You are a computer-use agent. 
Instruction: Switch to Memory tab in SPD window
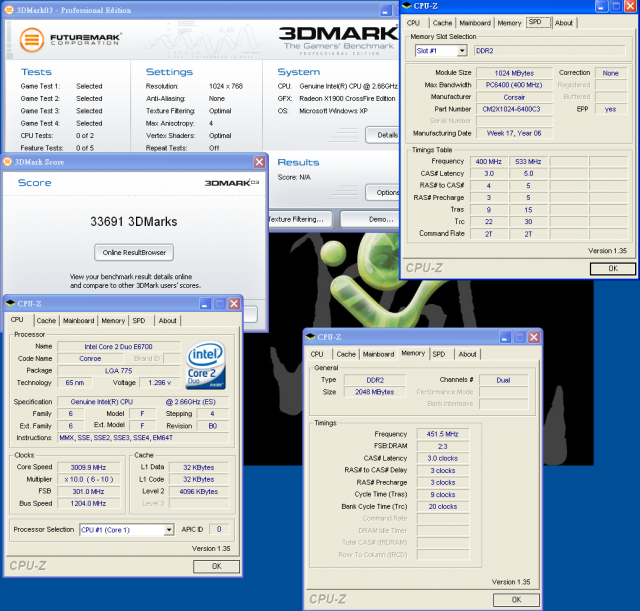pyautogui.click(x=509, y=23)
